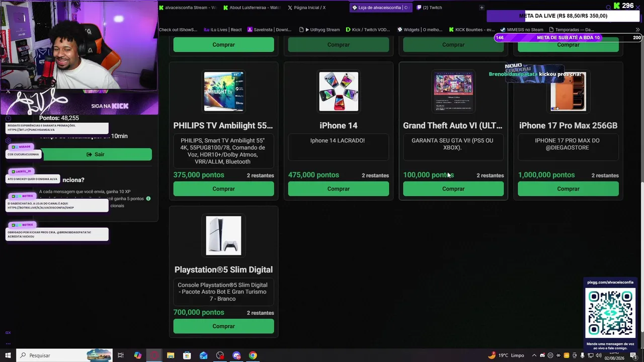Show hidden system tray icons
Screen dimensions: 644x362
534,355
